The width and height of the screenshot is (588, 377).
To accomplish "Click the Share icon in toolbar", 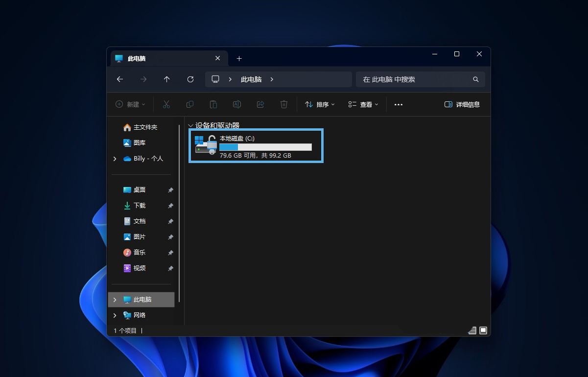I will (260, 104).
